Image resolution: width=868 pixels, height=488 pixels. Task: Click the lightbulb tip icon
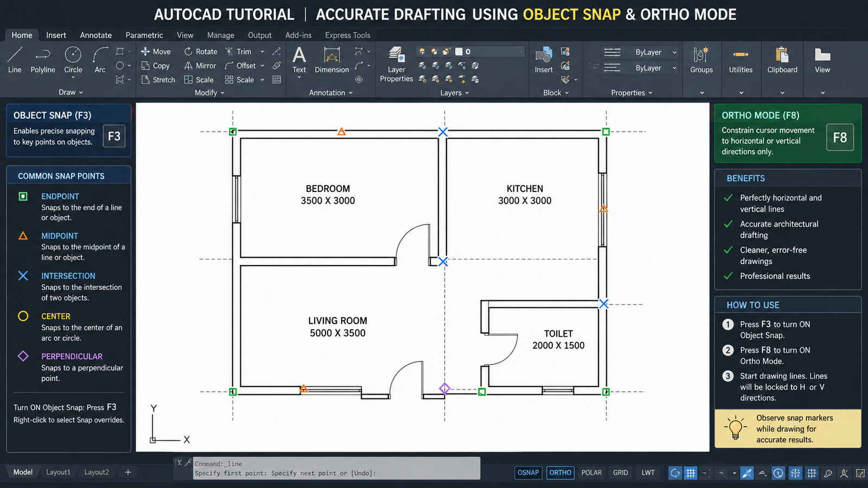point(735,428)
